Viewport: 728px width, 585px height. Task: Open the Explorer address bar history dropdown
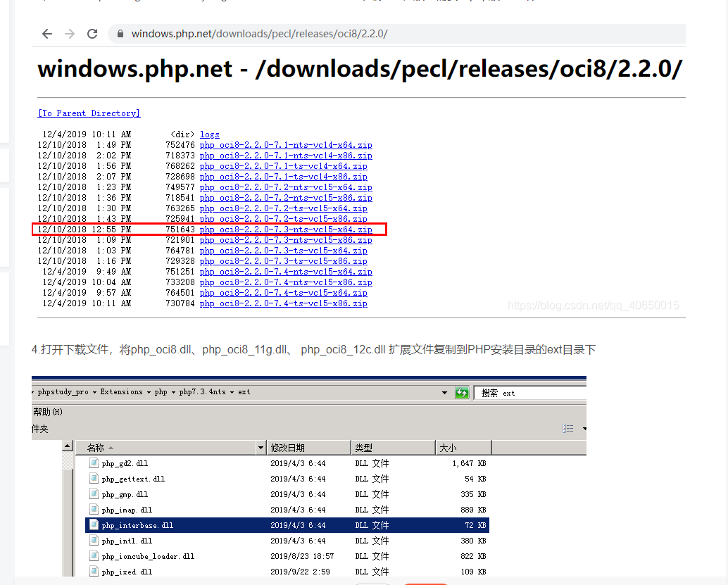click(444, 392)
